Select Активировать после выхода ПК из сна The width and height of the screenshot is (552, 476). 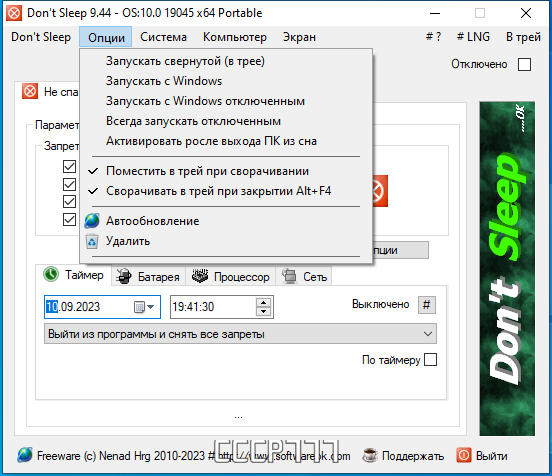point(226,141)
